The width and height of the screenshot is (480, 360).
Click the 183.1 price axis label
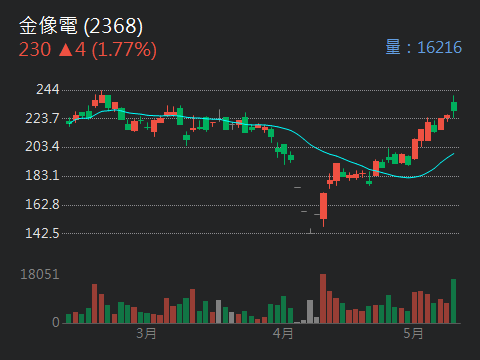point(42,175)
